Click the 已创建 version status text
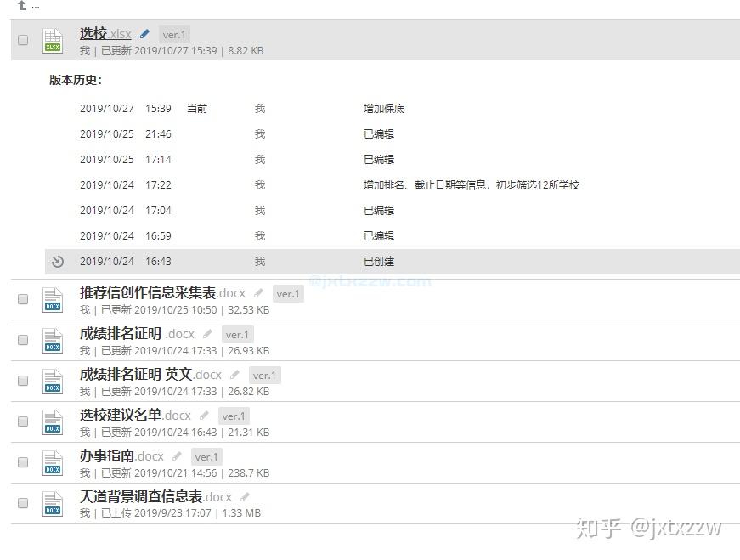The height and width of the screenshot is (560, 740). pos(378,262)
